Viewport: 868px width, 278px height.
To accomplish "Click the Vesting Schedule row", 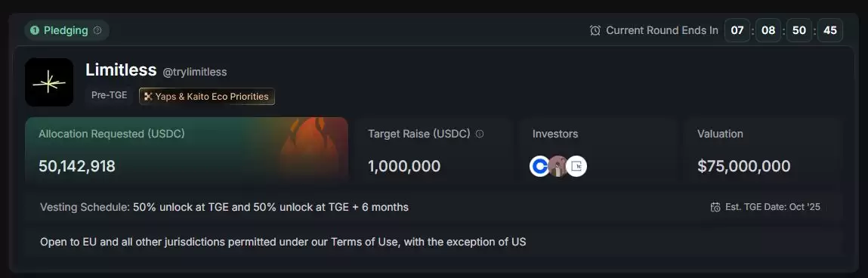I will [x=434, y=207].
